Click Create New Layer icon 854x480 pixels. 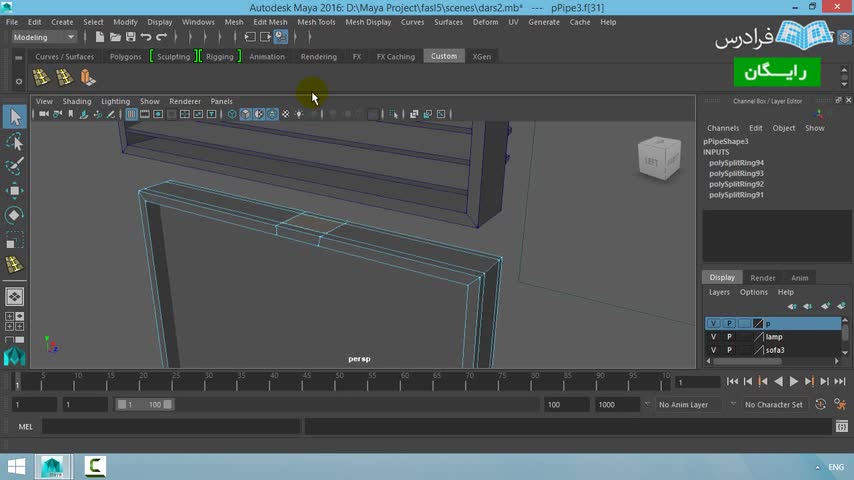coord(826,306)
